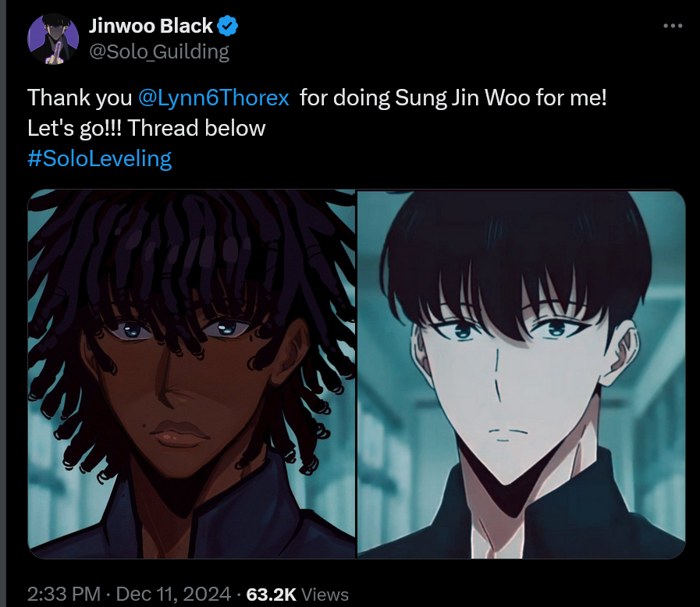This screenshot has width=700, height=607.
Task: View the right original Sung Jin Woo image
Action: pyautogui.click(x=521, y=374)
